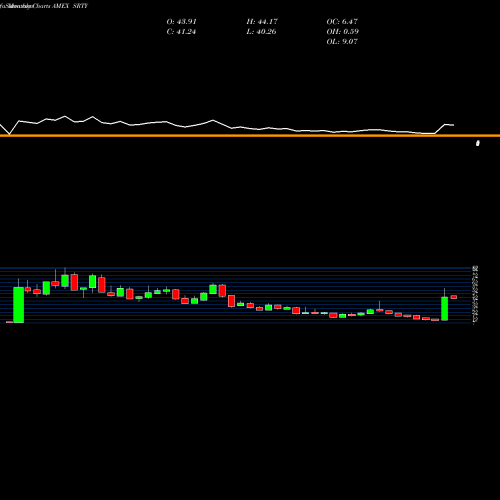Select the tall green candlestick at chart start
The width and height of the screenshot is (500, 500).
tap(19, 305)
